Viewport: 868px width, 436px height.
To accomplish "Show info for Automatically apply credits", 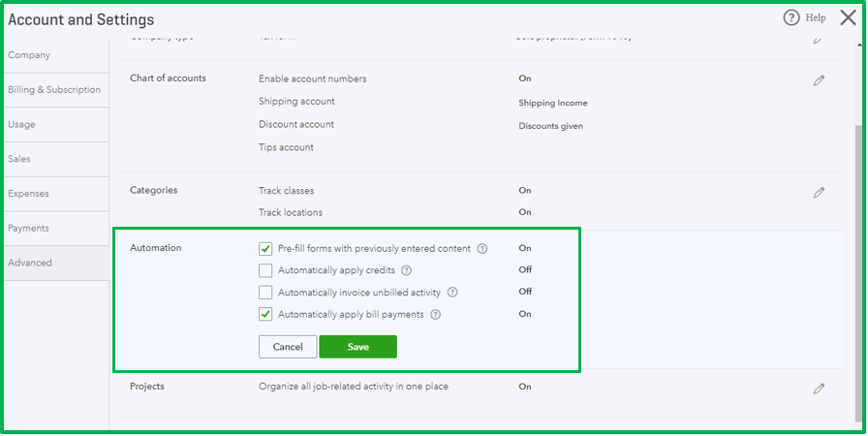I will click(406, 270).
